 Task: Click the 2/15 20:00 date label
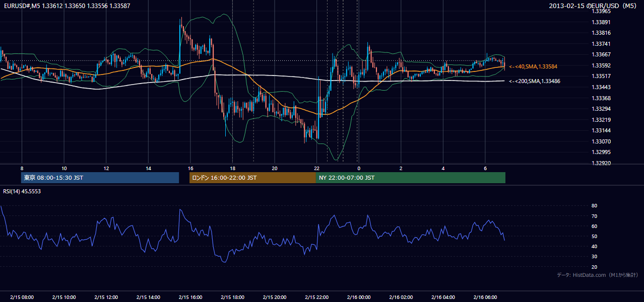pos(274,297)
